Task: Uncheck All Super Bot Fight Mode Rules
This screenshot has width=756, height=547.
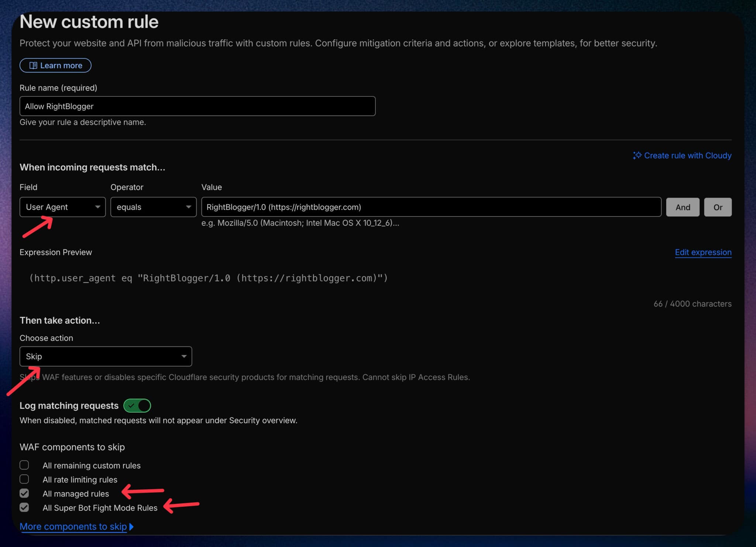Action: 24,507
